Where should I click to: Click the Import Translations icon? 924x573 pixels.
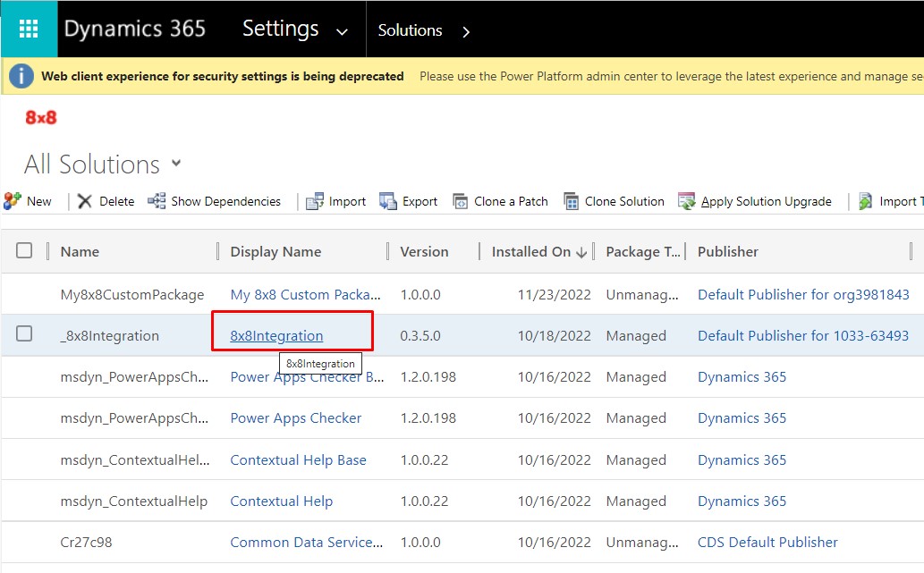865,201
